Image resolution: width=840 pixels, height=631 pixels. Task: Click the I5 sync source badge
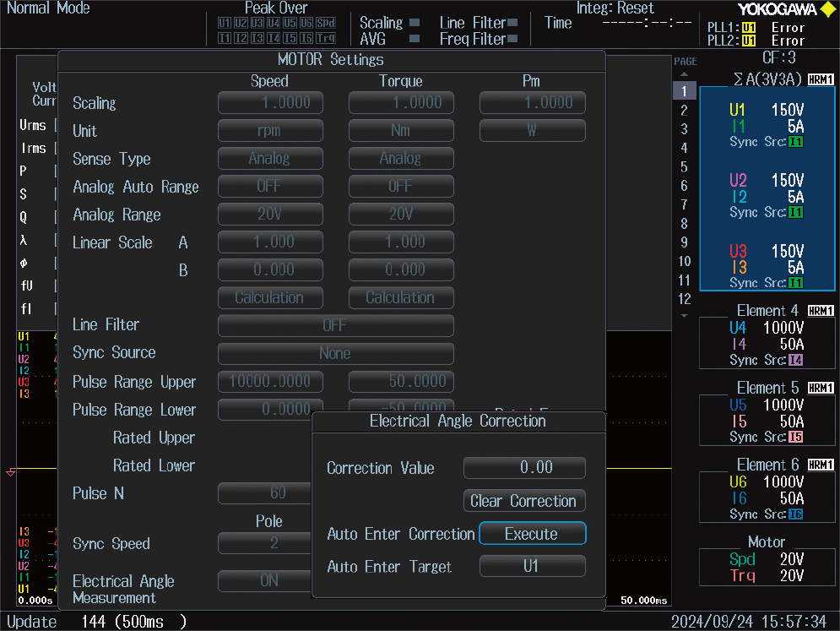pyautogui.click(x=795, y=437)
